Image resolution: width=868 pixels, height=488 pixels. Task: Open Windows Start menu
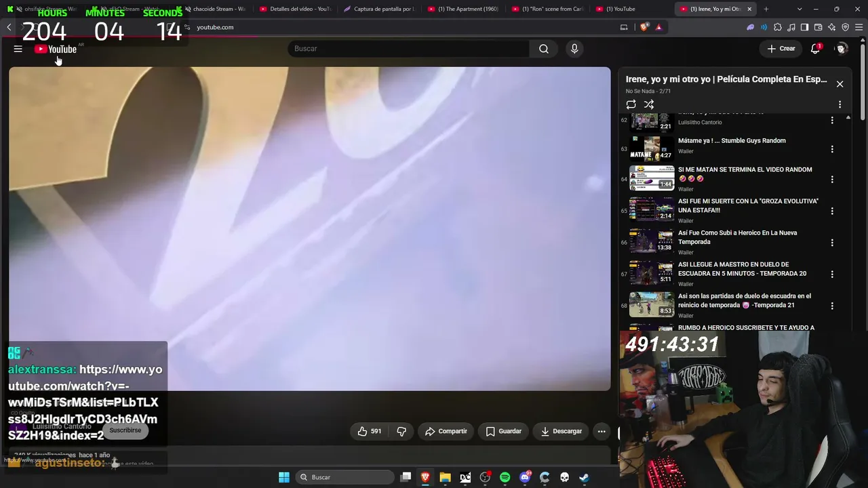point(284,477)
